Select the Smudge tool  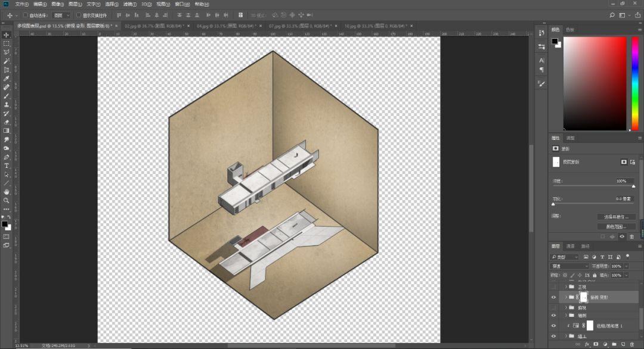[x=6, y=140]
